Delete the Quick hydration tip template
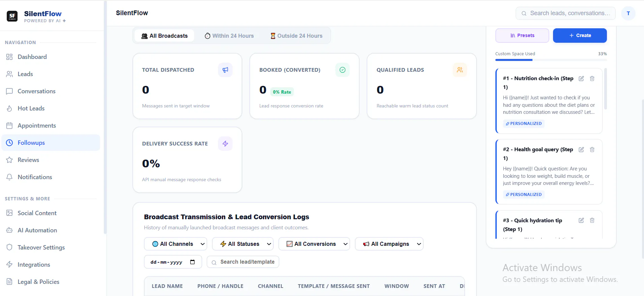 [592, 220]
